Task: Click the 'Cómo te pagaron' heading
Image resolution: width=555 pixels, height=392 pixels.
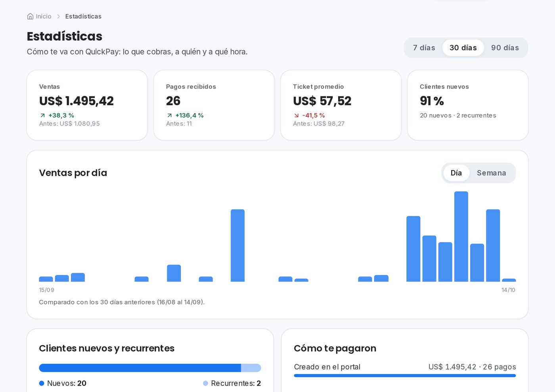Action: pyautogui.click(x=335, y=348)
